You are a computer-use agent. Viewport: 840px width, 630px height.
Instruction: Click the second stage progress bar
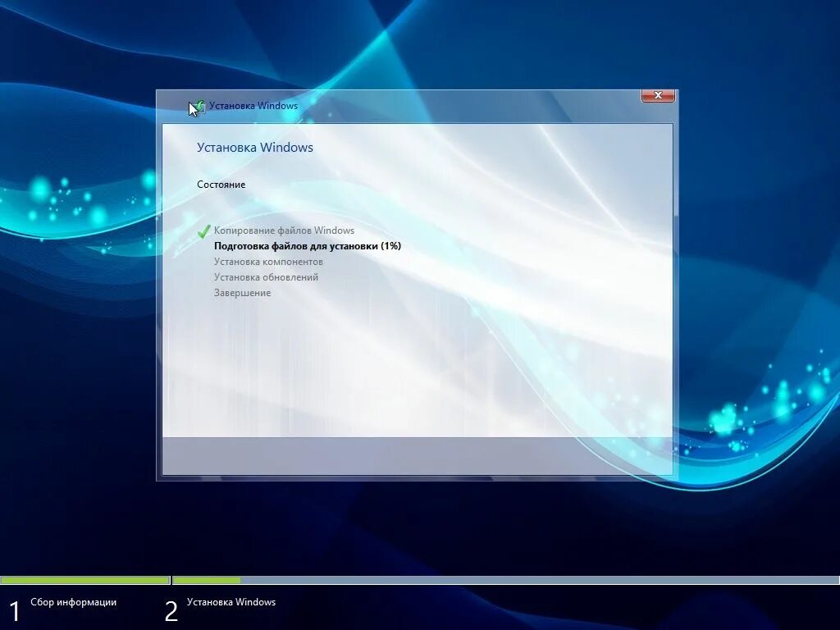tap(505, 580)
